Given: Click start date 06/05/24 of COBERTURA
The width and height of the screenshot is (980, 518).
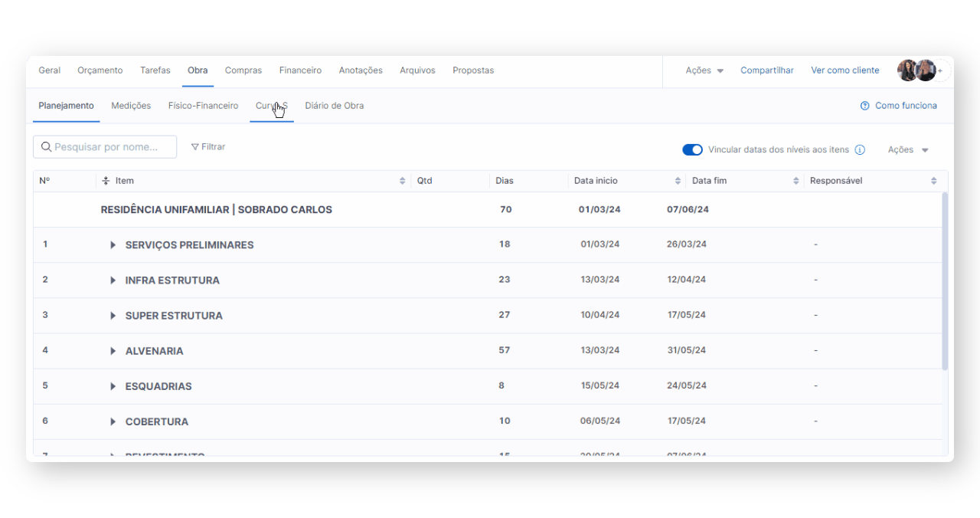Looking at the screenshot, I should point(600,421).
